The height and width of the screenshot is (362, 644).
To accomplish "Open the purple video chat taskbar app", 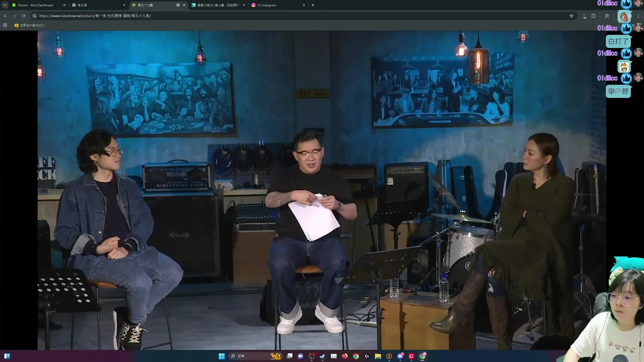I will [x=300, y=356].
